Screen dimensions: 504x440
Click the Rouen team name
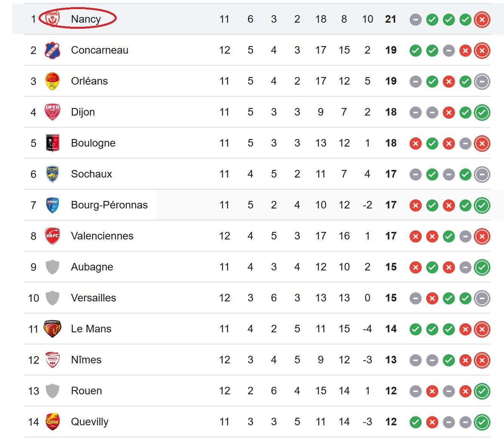(86, 391)
